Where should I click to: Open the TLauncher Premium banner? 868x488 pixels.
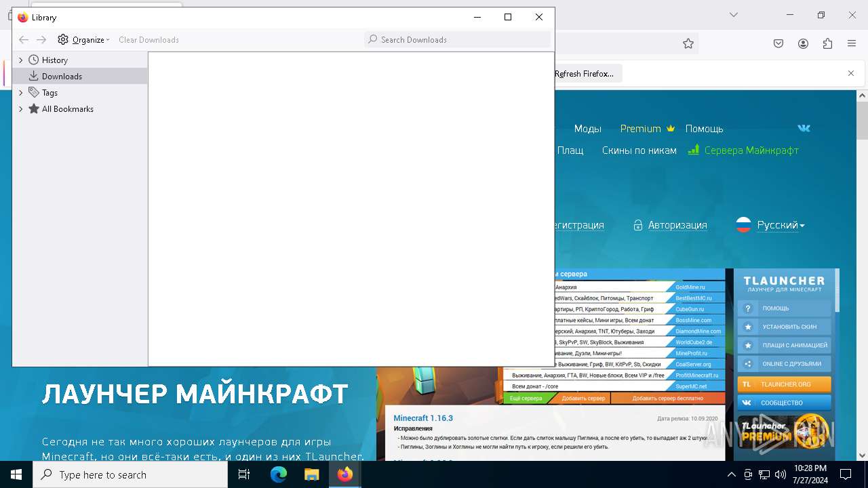(785, 431)
